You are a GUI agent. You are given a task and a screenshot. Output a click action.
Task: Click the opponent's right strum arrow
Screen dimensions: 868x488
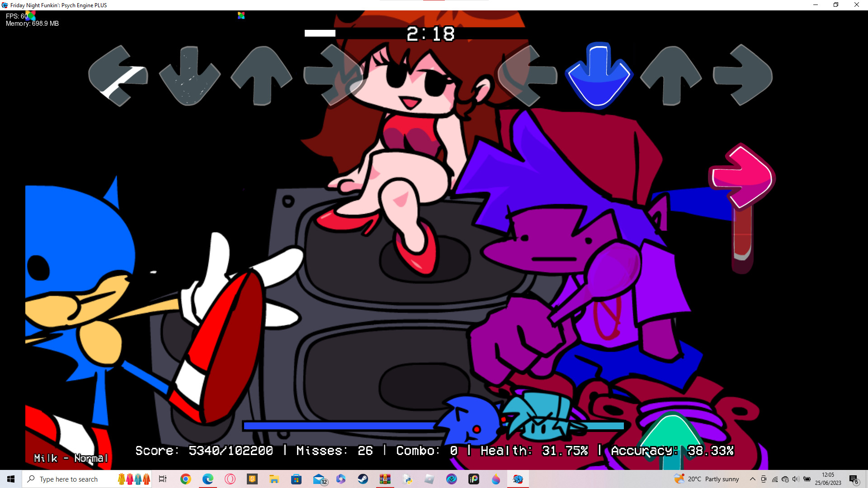point(334,75)
